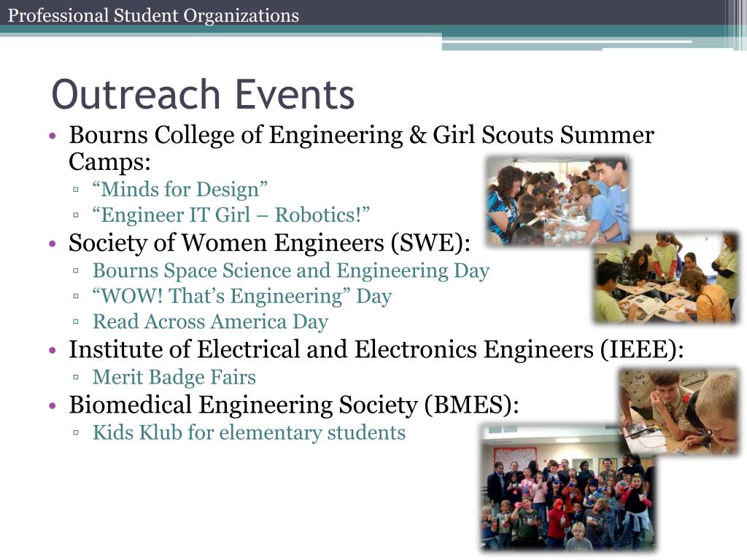Select 'Kids Klub for elementary students' text

249,432
